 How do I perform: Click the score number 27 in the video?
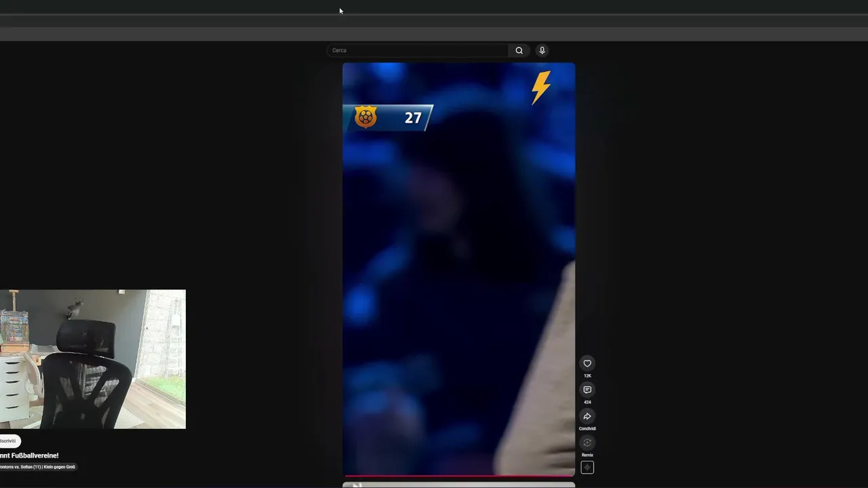click(x=413, y=118)
